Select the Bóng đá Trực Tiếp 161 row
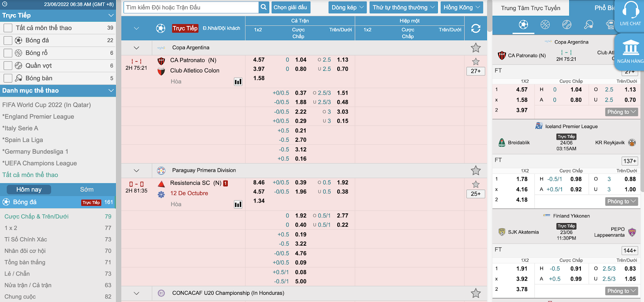644x302 pixels. pos(58,202)
